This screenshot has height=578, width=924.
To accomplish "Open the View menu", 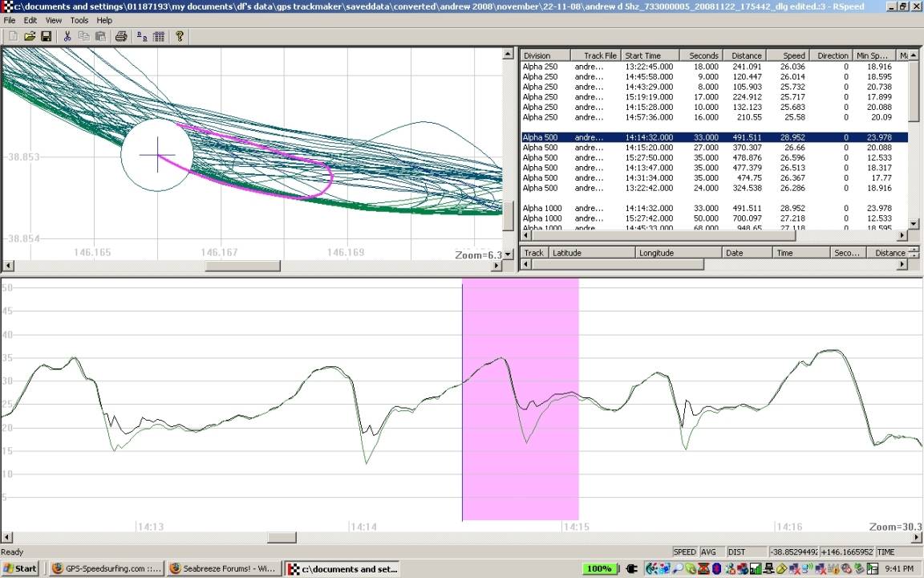I will [x=53, y=20].
